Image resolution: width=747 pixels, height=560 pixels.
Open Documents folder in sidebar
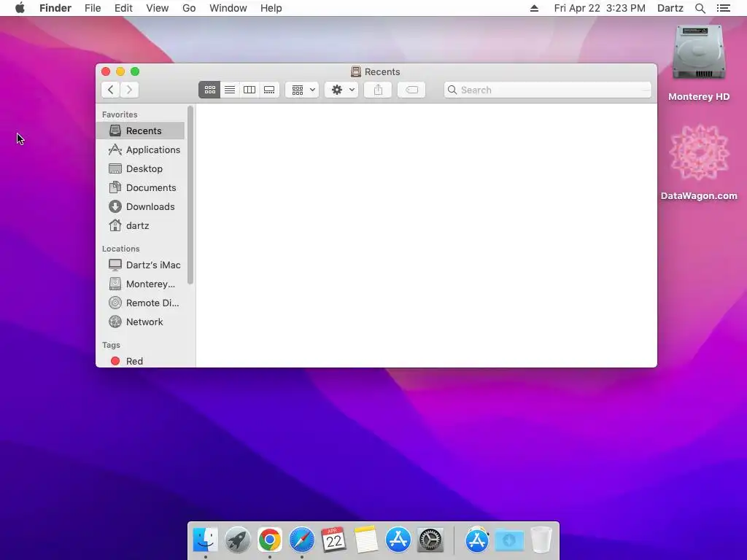click(x=140, y=188)
